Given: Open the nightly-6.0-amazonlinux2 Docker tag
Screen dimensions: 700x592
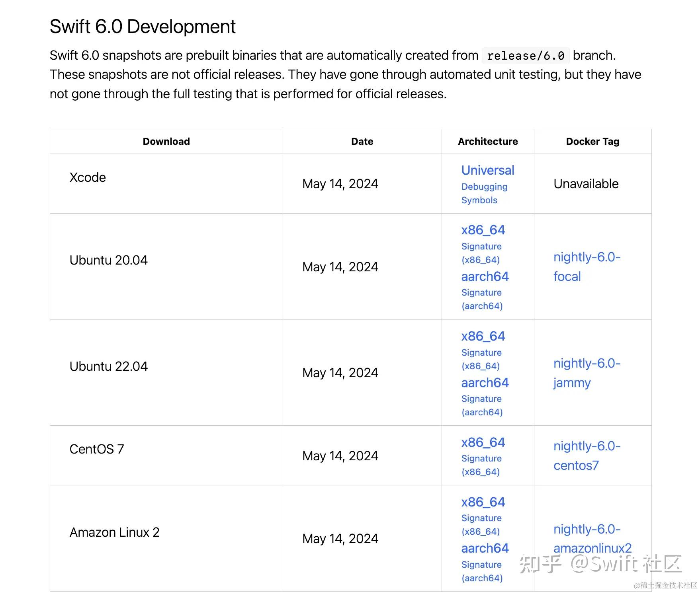Looking at the screenshot, I should coord(592,538).
